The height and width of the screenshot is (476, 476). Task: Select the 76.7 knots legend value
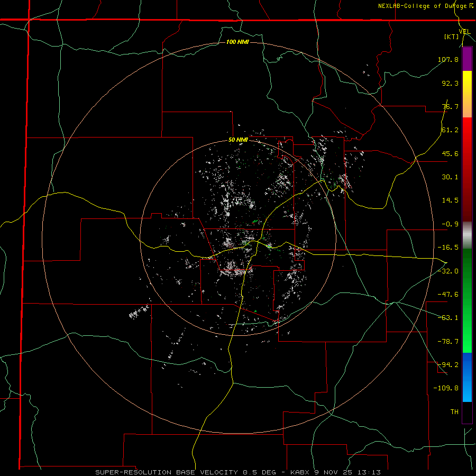[450, 106]
